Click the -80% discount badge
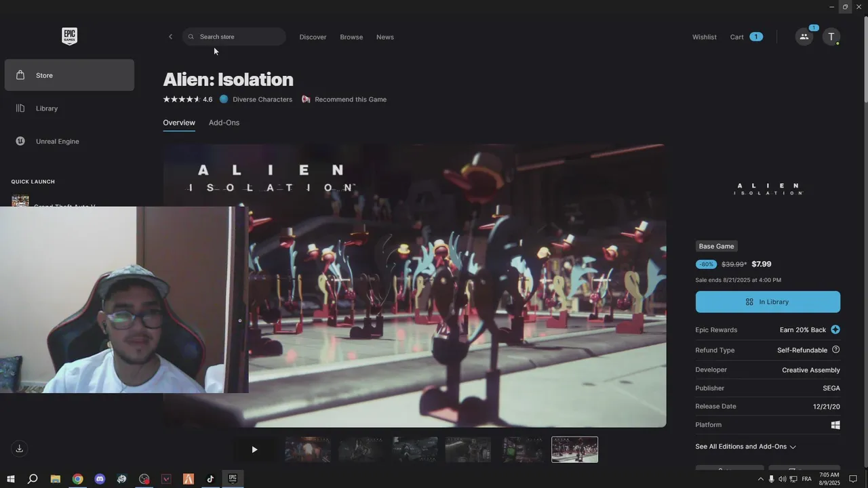Image resolution: width=868 pixels, height=488 pixels. (706, 264)
